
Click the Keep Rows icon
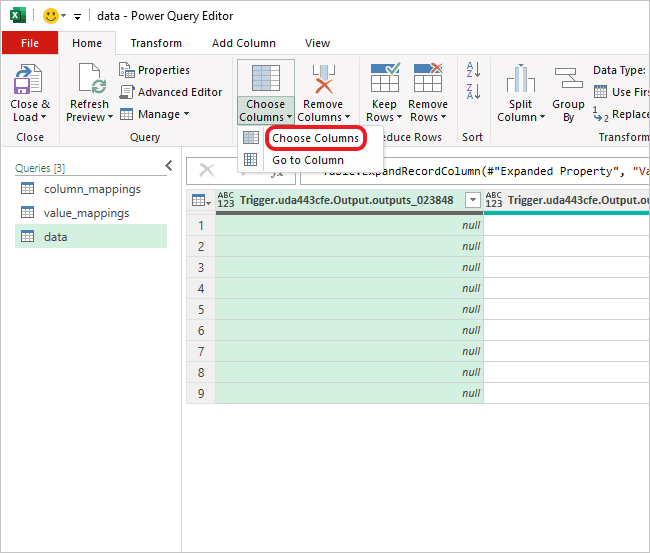click(385, 78)
